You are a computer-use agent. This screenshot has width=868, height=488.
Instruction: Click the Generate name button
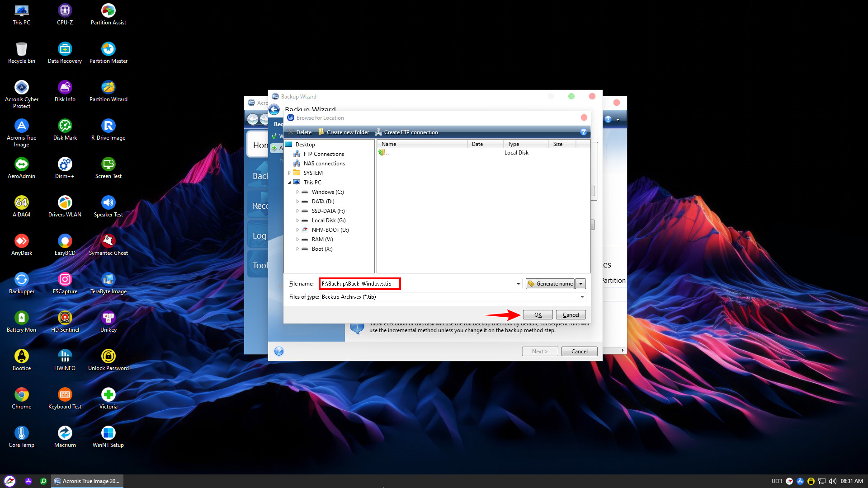[550, 284]
